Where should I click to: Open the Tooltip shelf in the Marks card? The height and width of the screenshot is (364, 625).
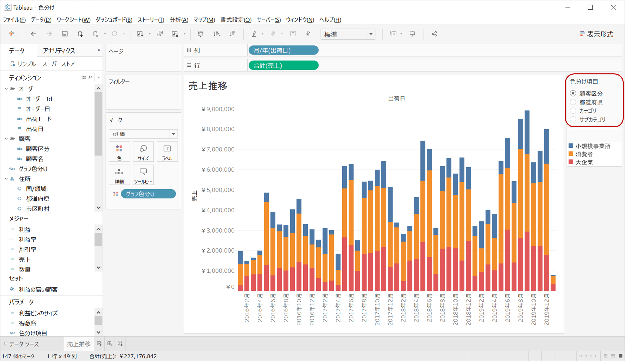[143, 175]
